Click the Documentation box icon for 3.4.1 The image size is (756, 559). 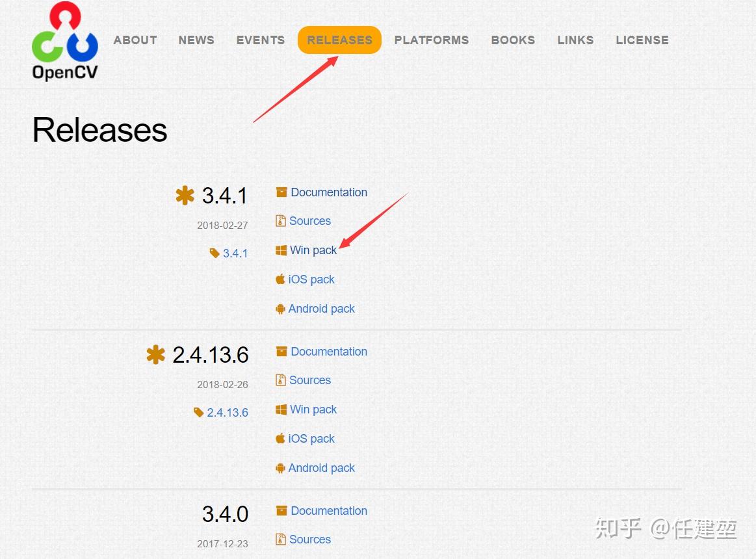coord(281,192)
